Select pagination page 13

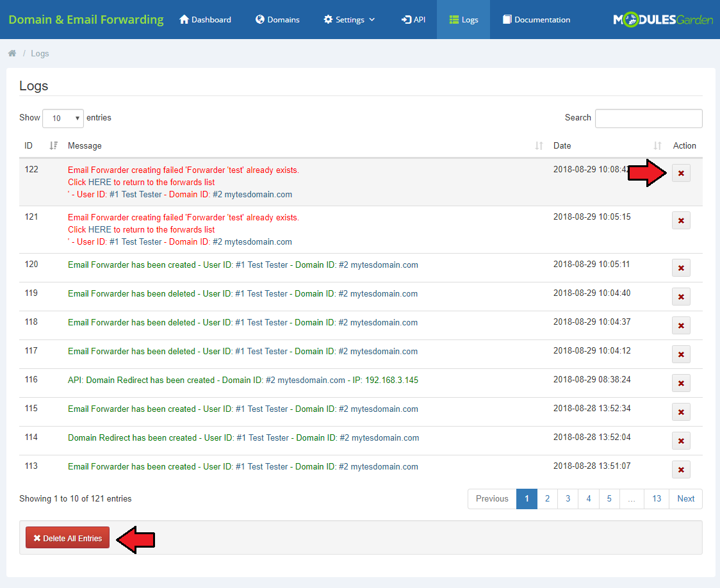point(657,499)
